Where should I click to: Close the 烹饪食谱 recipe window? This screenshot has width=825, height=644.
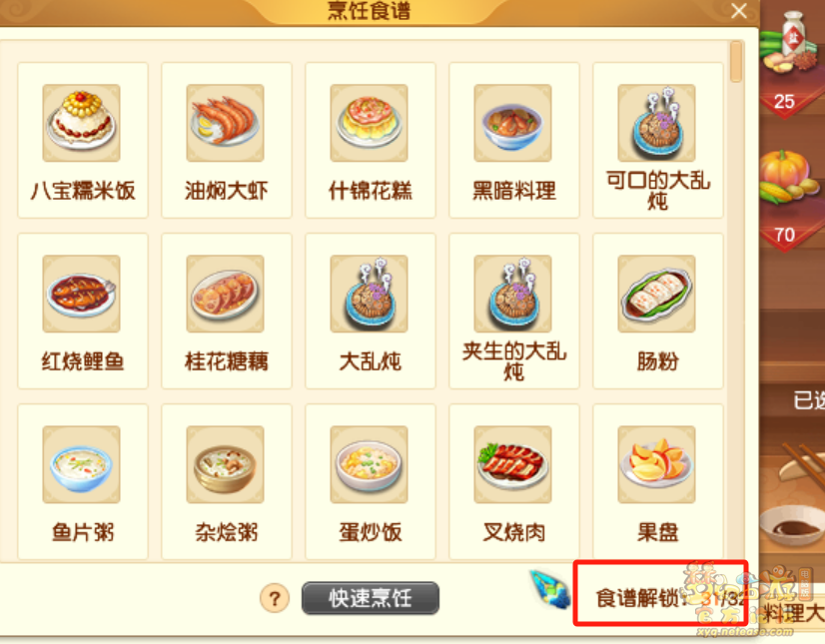(x=739, y=11)
